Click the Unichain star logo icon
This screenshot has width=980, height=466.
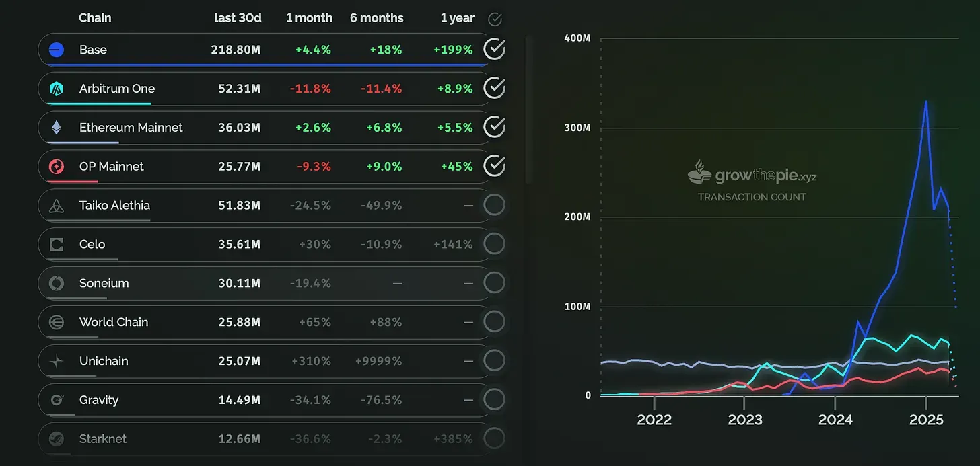(x=57, y=361)
